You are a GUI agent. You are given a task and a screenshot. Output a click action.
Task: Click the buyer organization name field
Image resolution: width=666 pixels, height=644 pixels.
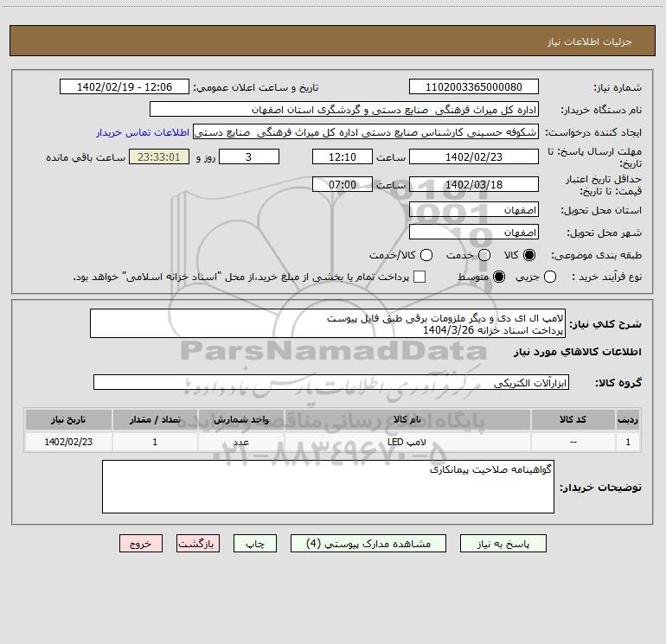click(344, 109)
